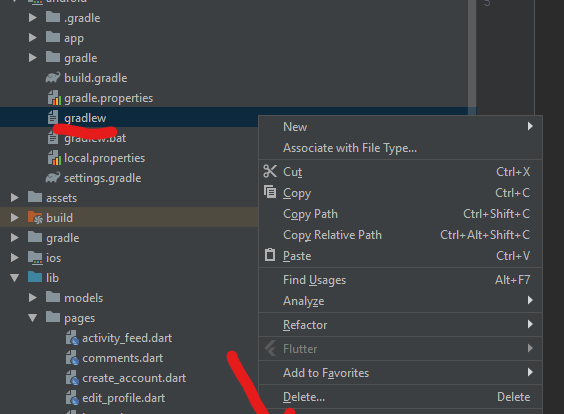
Task: Click the build.gradle elephant icon
Action: click(53, 78)
